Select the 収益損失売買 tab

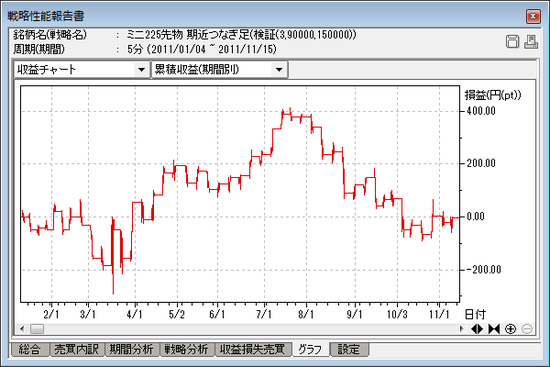tap(253, 349)
